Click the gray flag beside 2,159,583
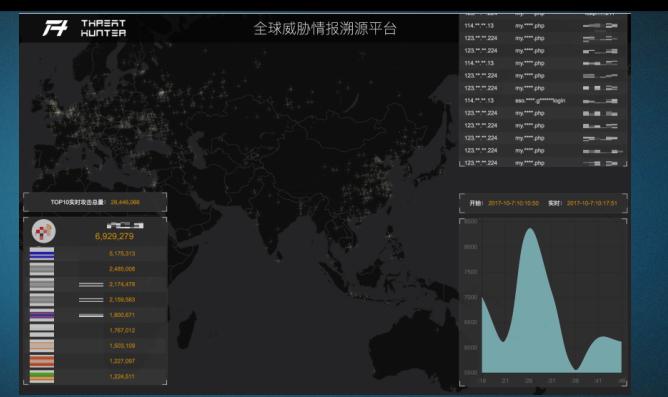Image resolution: width=668 pixels, height=397 pixels. [x=42, y=300]
